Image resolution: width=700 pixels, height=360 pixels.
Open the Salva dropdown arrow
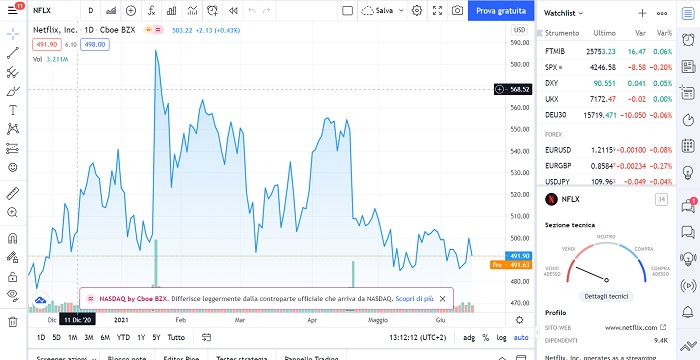coord(401,11)
